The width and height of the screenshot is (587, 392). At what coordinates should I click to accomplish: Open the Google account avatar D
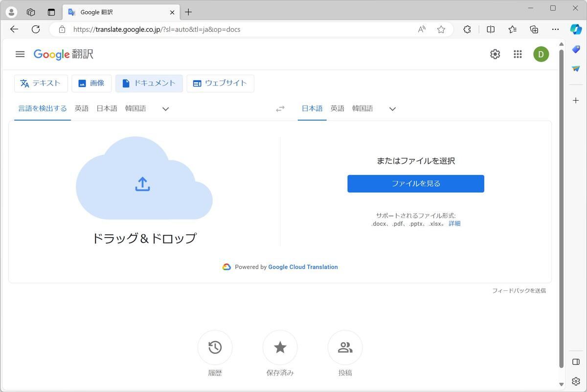click(x=541, y=54)
